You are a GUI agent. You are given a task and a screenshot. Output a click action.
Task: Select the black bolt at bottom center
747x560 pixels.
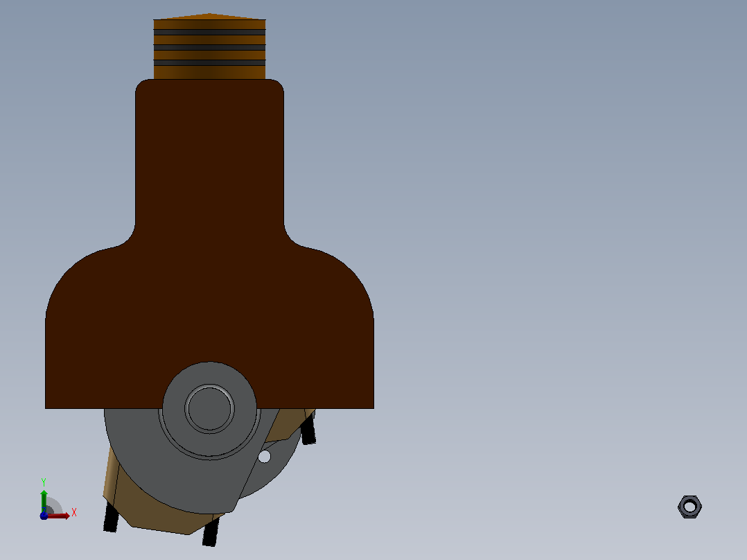point(211,532)
